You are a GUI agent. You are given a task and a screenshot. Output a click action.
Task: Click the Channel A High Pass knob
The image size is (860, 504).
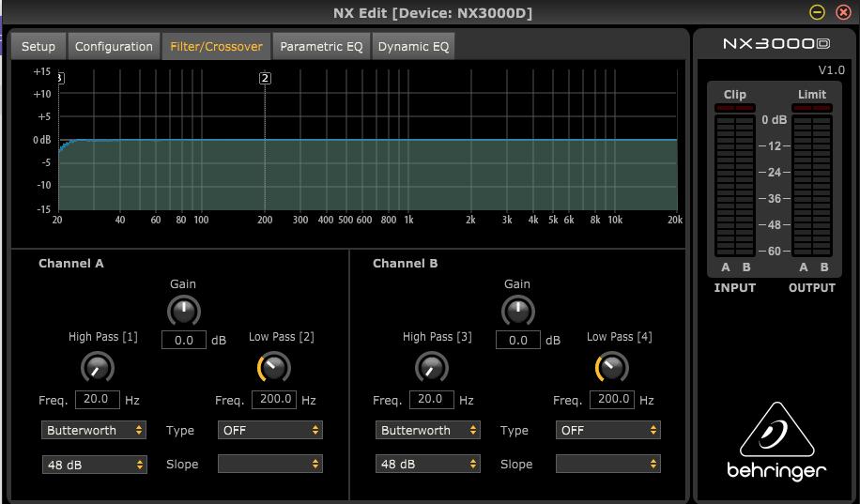coord(97,367)
